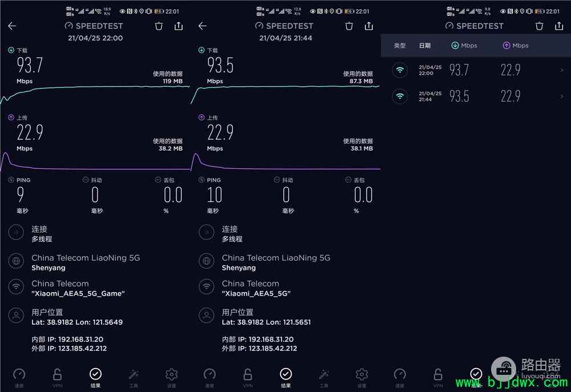The height and width of the screenshot is (392, 571).
Task: Sort results list by download Mbps column
Action: pyautogui.click(x=464, y=46)
